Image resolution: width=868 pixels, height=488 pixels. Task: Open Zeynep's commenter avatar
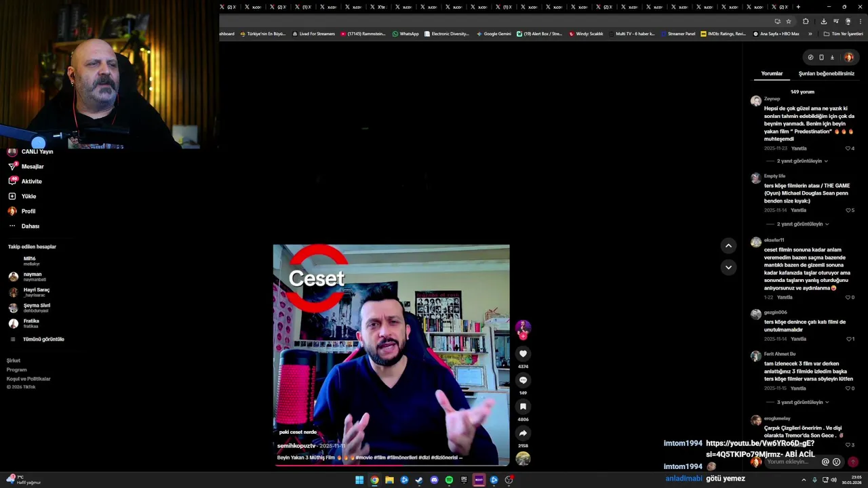point(755,101)
